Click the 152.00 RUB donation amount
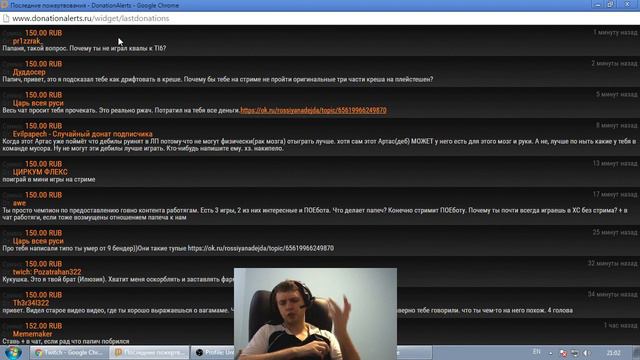 44,326
